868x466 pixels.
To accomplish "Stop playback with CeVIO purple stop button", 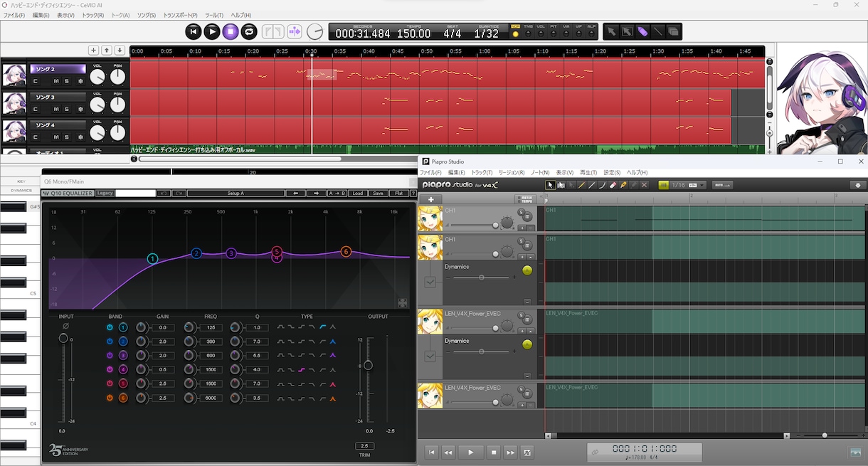I will (231, 31).
